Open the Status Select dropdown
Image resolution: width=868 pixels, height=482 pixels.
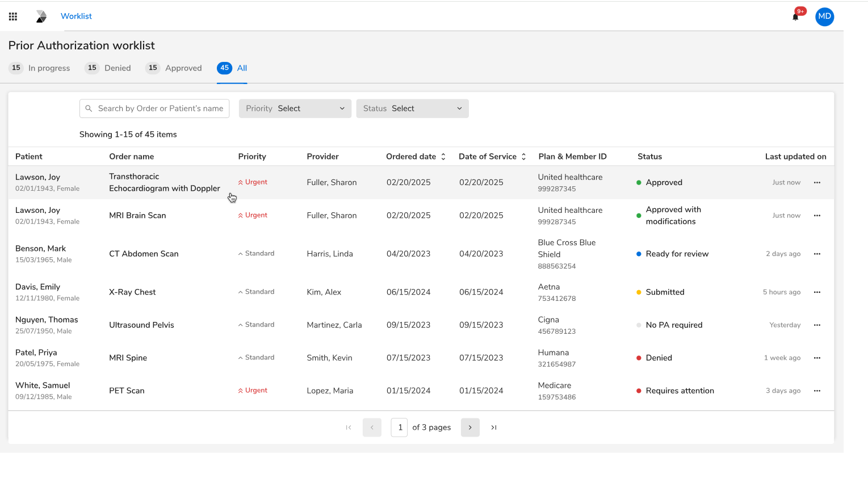[413, 108]
